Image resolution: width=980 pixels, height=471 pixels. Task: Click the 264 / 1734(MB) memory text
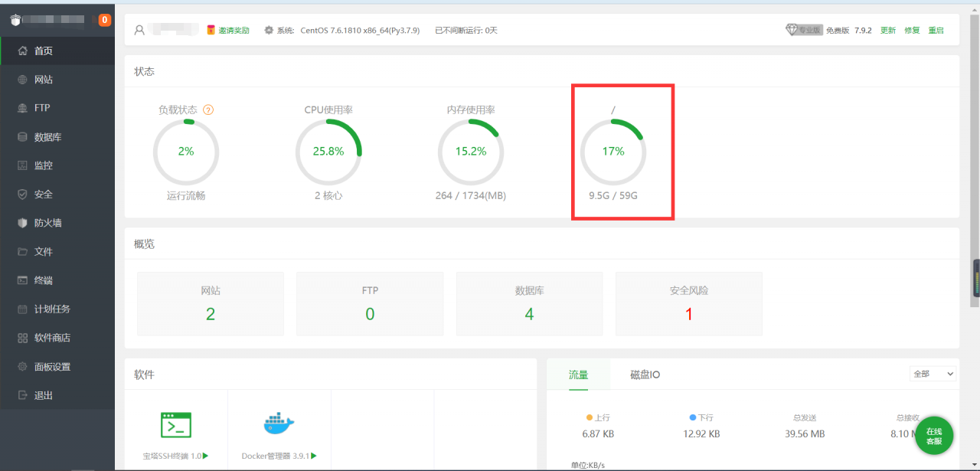(x=471, y=196)
